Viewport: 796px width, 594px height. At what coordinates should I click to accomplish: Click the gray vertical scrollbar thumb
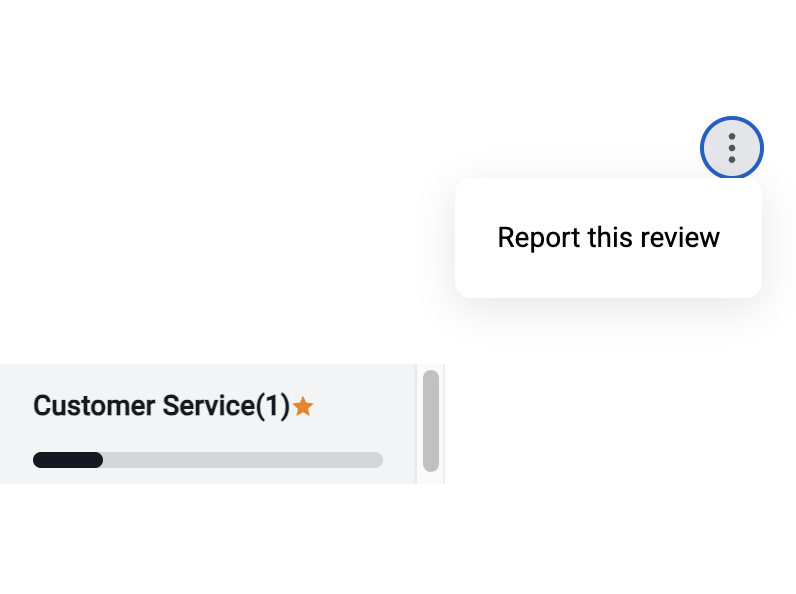pyautogui.click(x=431, y=420)
